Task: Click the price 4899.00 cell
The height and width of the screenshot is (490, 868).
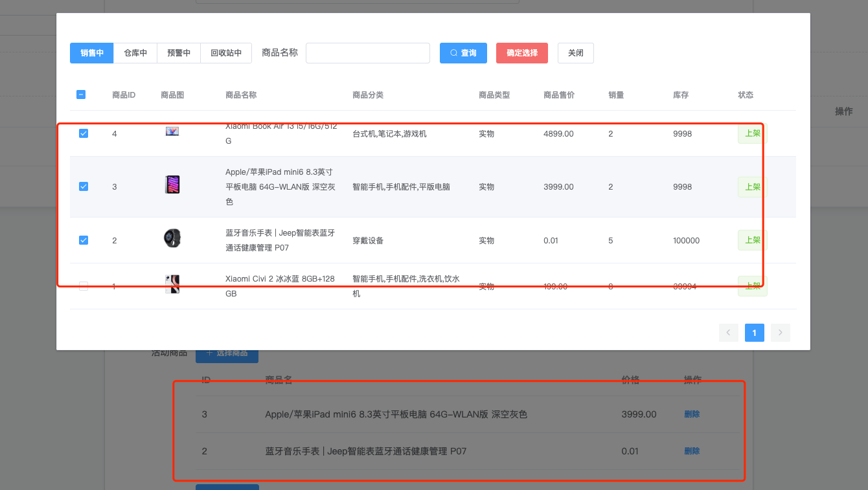Action: pos(558,134)
